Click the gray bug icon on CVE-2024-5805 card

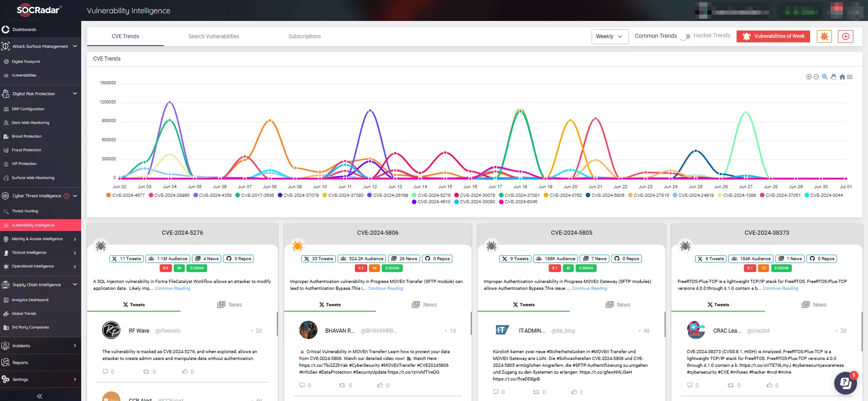[x=491, y=246]
